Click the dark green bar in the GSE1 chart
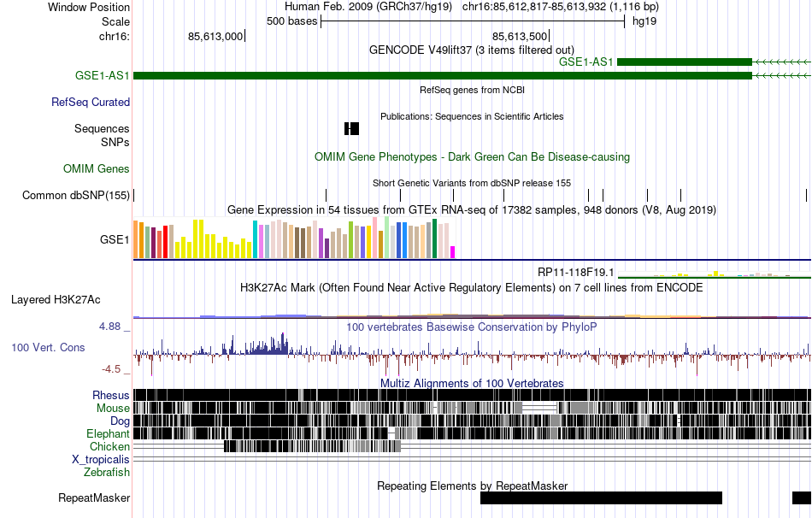 [434, 238]
